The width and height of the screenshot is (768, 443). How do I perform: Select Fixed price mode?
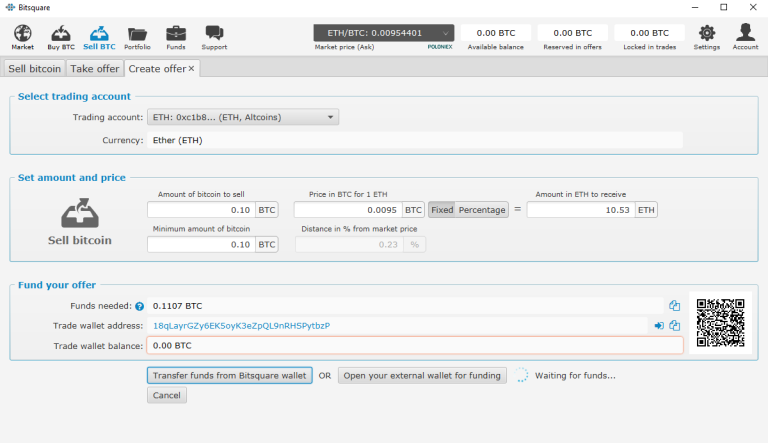click(441, 210)
